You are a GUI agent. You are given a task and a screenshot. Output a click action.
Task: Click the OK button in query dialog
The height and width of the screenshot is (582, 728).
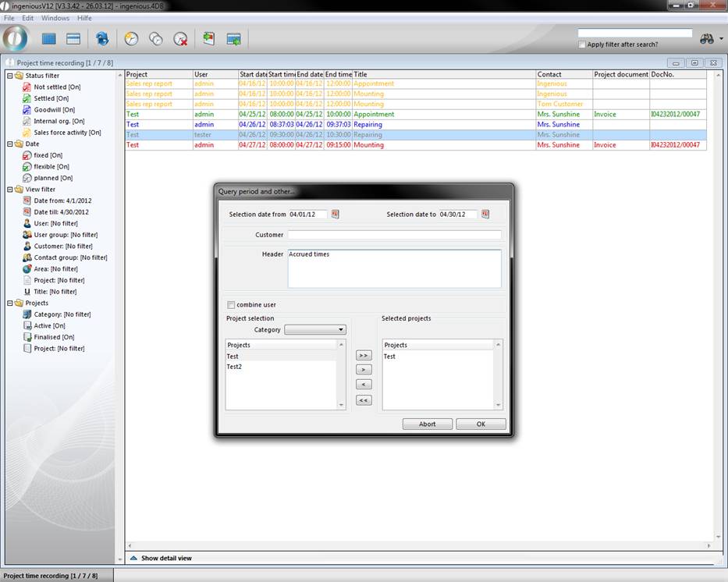[481, 424]
